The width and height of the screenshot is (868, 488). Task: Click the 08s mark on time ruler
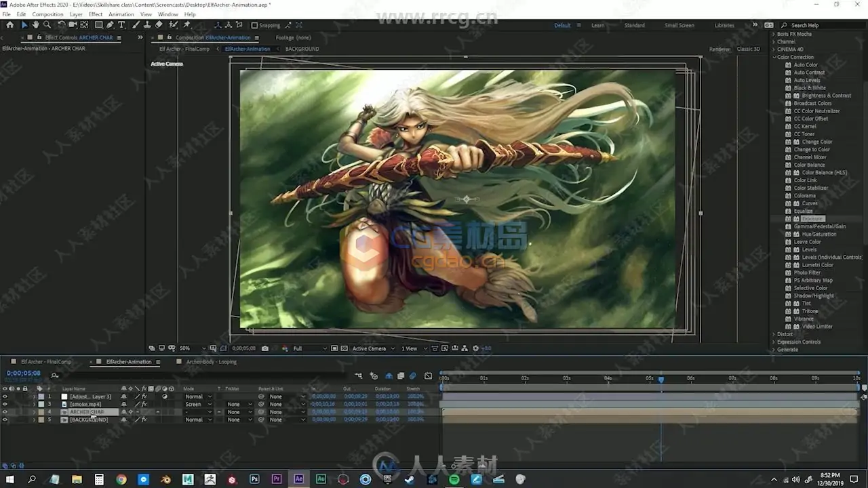point(773,378)
